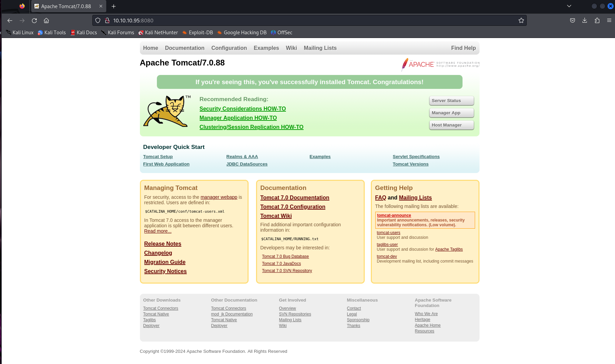Go back using the back arrow
This screenshot has width=615, height=364.
click(10, 21)
